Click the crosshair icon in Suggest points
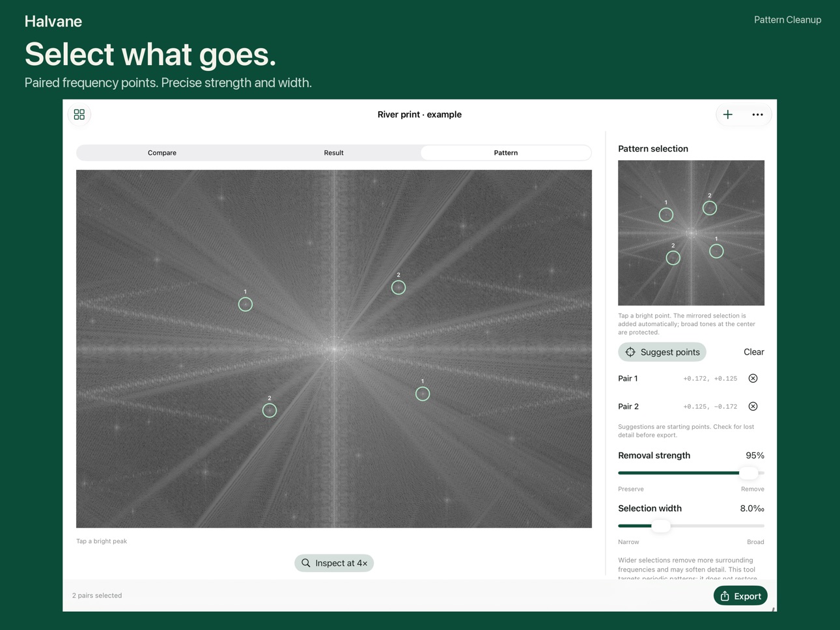This screenshot has height=630, width=840. click(x=630, y=352)
